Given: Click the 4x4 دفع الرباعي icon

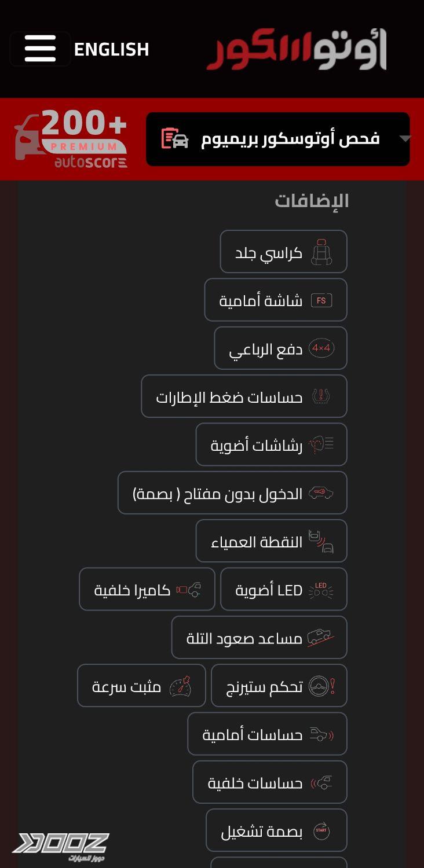Looking at the screenshot, I should point(321,348).
